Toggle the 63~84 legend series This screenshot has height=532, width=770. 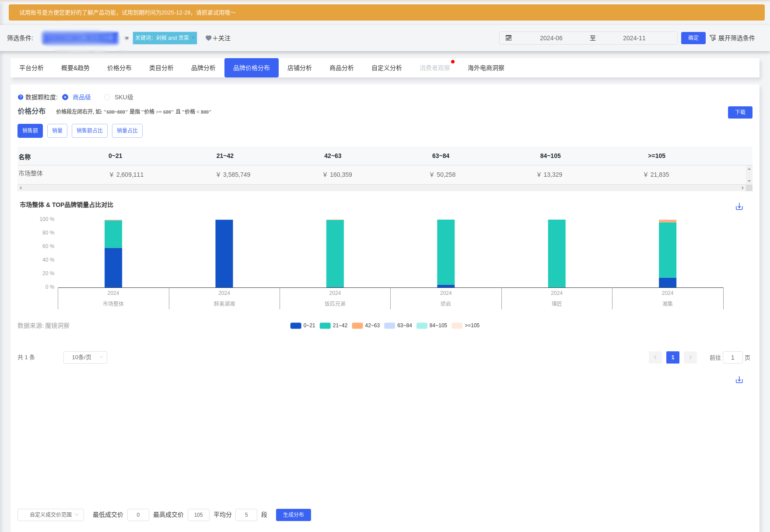398,325
